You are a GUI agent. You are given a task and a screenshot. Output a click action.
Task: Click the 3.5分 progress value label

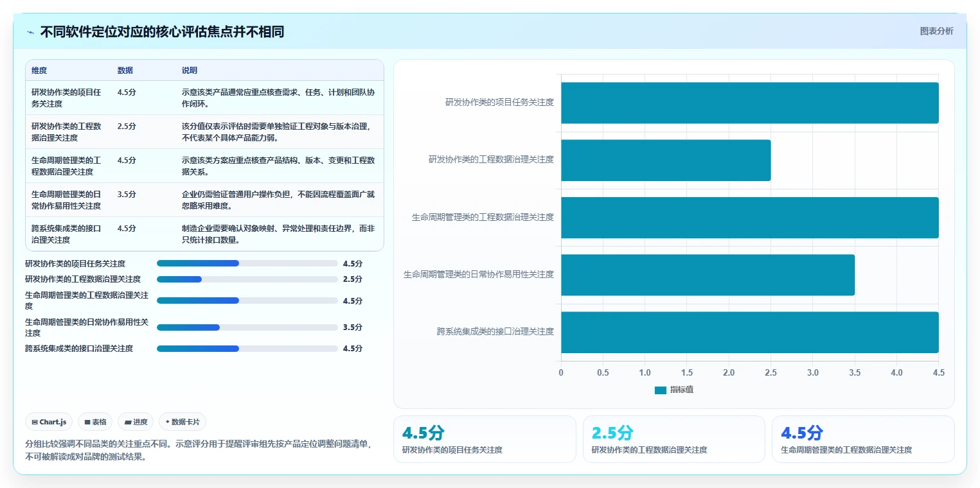[353, 327]
